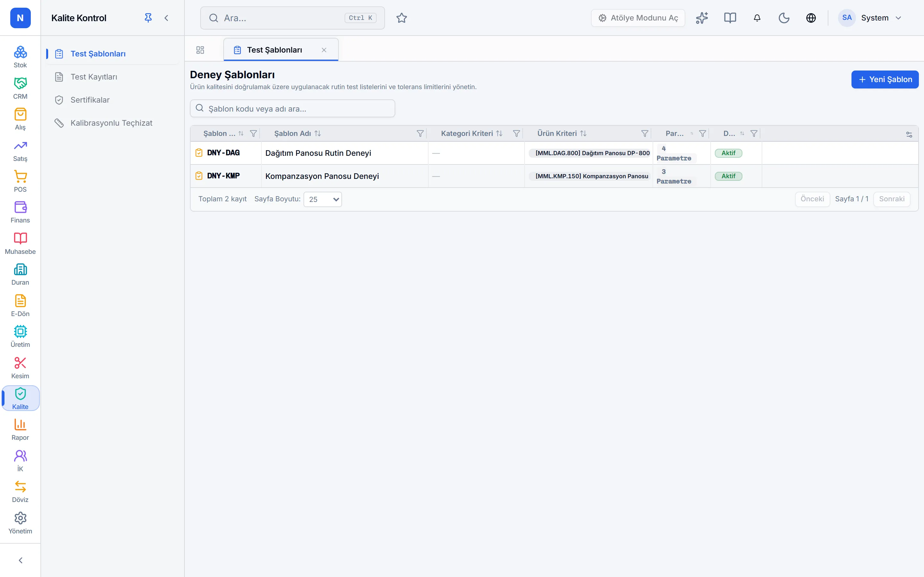
Task: Open the Üretim module icon
Action: (20, 337)
